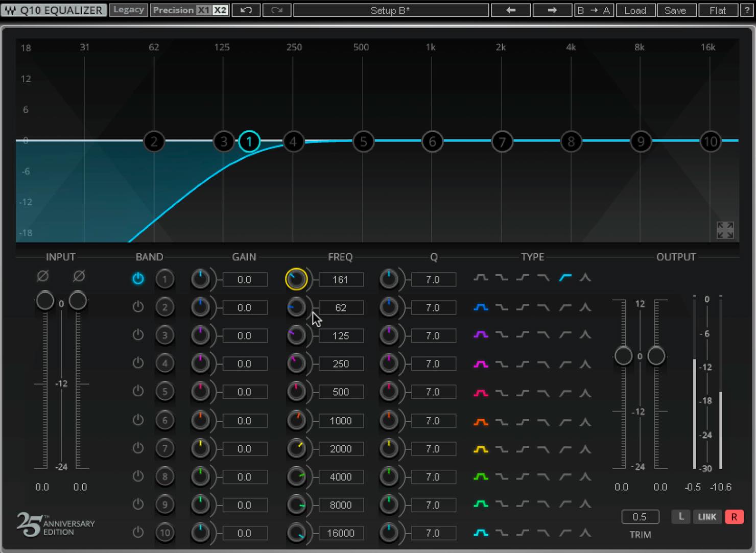Click the redo arrow in top toolbar
756x553 pixels.
[277, 10]
